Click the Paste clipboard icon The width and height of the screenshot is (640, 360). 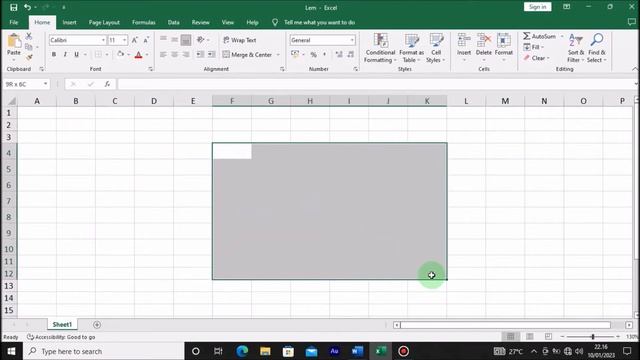point(14,42)
